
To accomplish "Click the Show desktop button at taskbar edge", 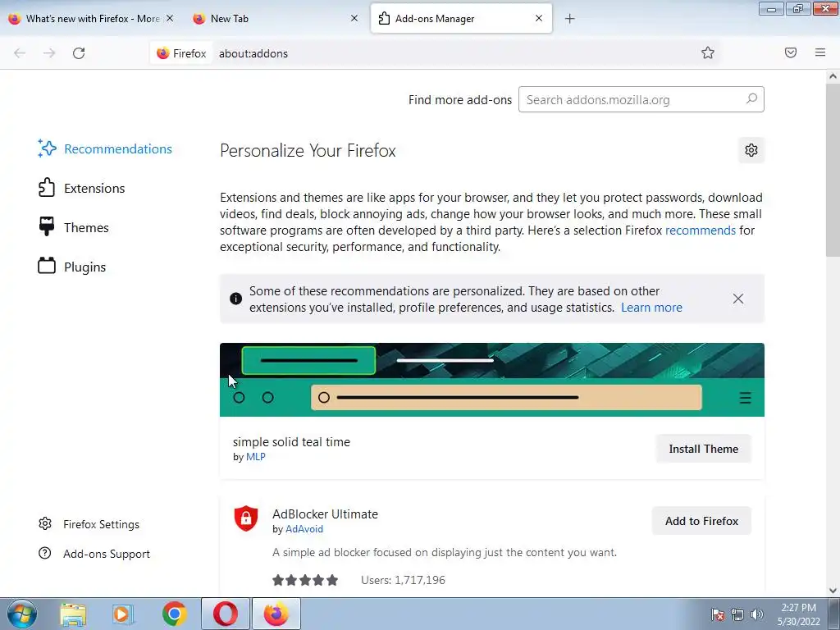I will coord(834,614).
